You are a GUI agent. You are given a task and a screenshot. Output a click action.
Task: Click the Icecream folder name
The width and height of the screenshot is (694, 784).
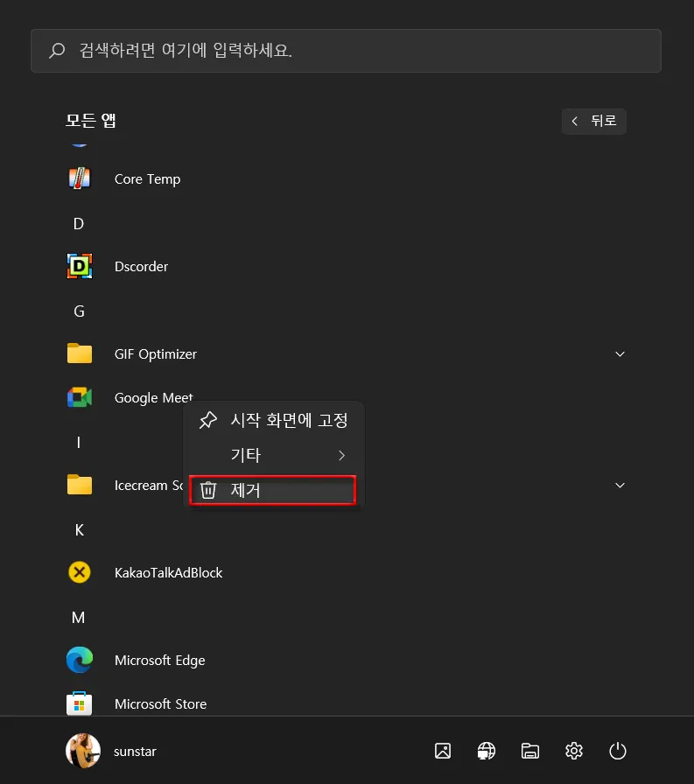click(x=149, y=485)
